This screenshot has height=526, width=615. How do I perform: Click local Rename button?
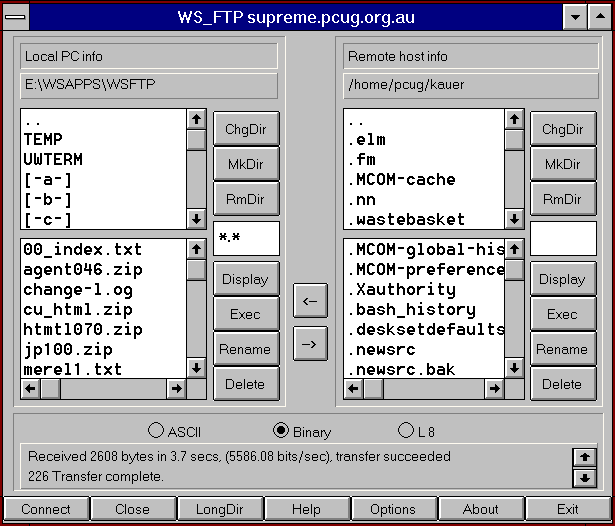click(246, 349)
